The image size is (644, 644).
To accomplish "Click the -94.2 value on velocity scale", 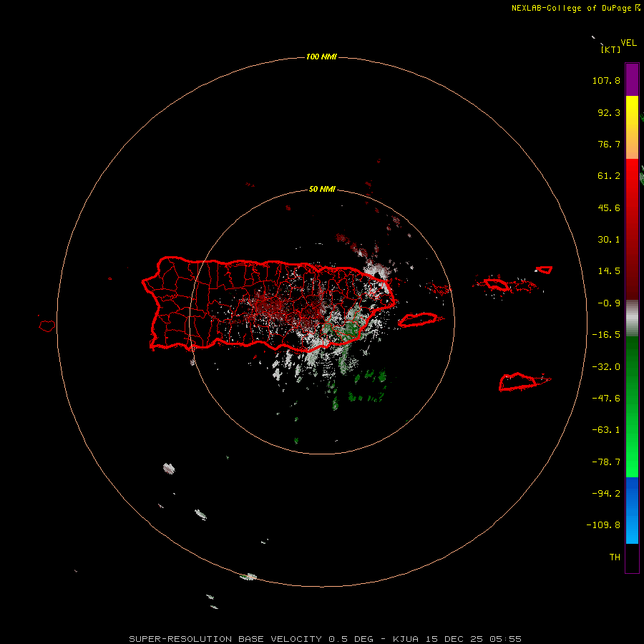I will point(606,493).
